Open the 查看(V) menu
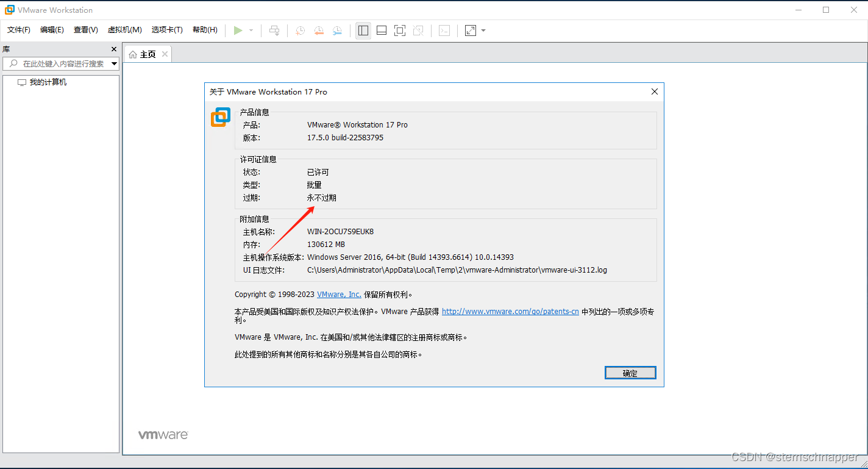Viewport: 868px width, 469px height. (x=86, y=30)
